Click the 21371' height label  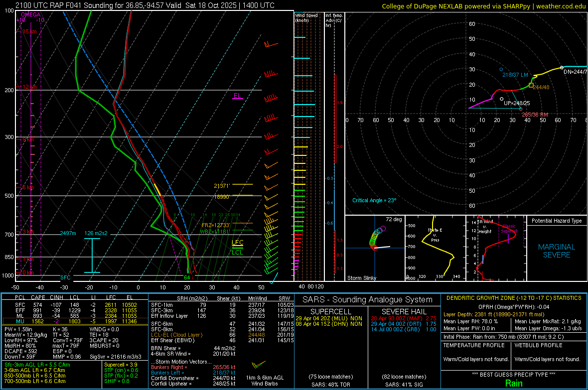(x=222, y=186)
